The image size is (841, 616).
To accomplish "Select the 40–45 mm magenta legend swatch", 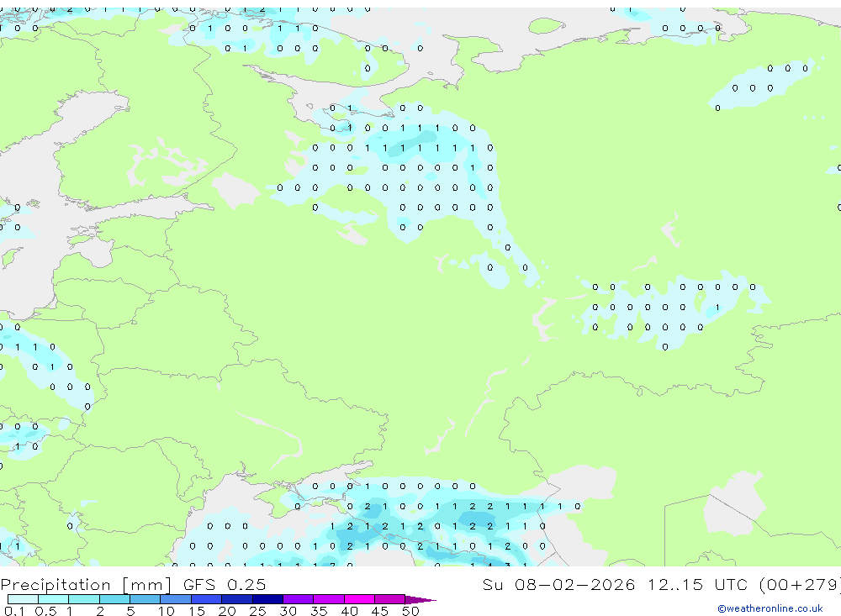I will [359, 599].
